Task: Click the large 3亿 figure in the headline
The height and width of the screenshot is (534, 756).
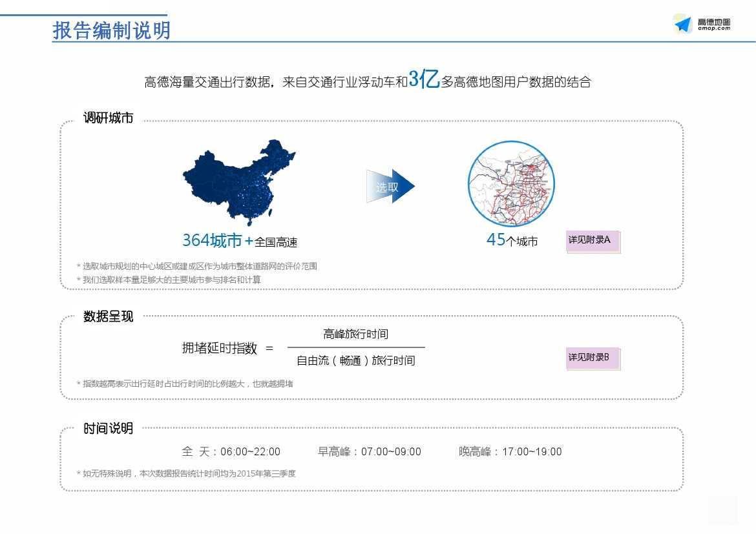Action: pos(424,80)
